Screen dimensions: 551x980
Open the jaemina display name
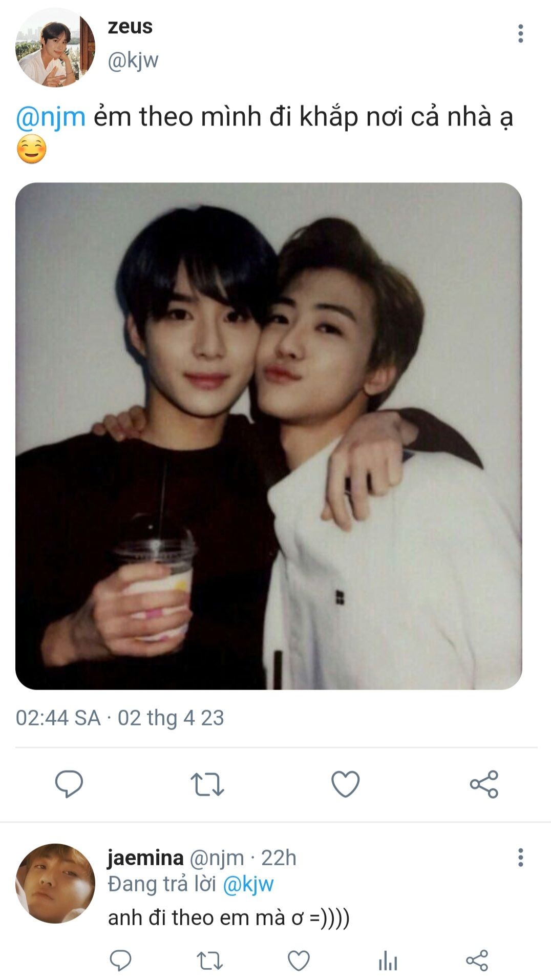click(145, 858)
